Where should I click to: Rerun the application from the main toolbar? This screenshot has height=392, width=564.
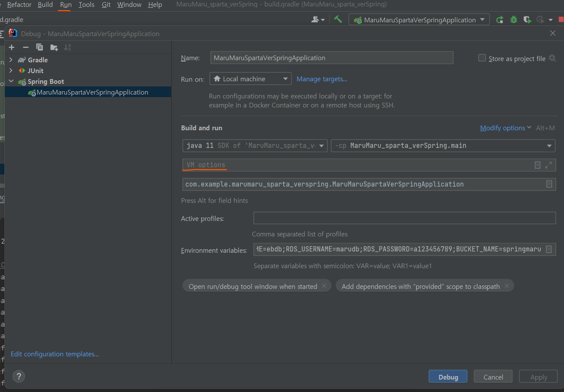(x=500, y=20)
